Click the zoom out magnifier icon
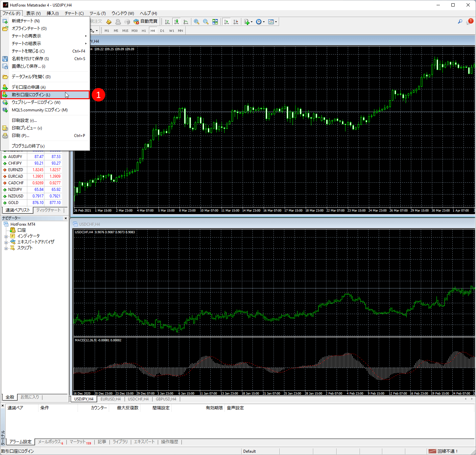The image size is (476, 455). pyautogui.click(x=206, y=22)
